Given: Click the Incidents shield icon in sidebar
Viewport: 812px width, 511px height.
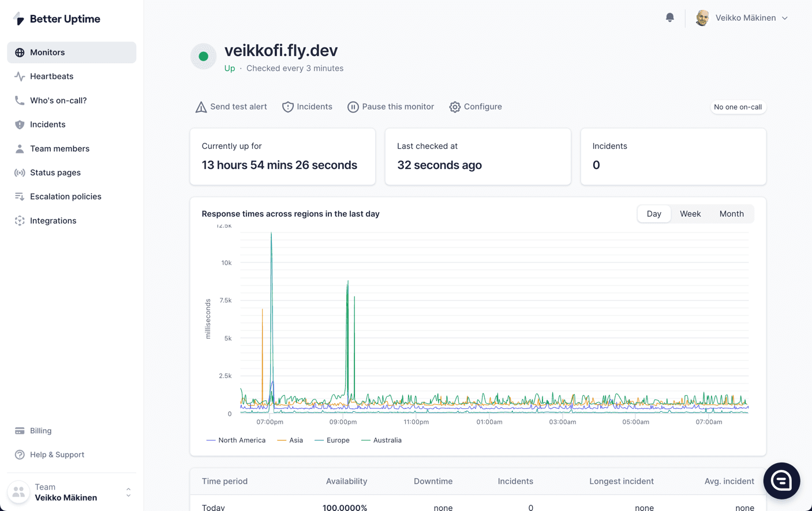Looking at the screenshot, I should tap(20, 125).
